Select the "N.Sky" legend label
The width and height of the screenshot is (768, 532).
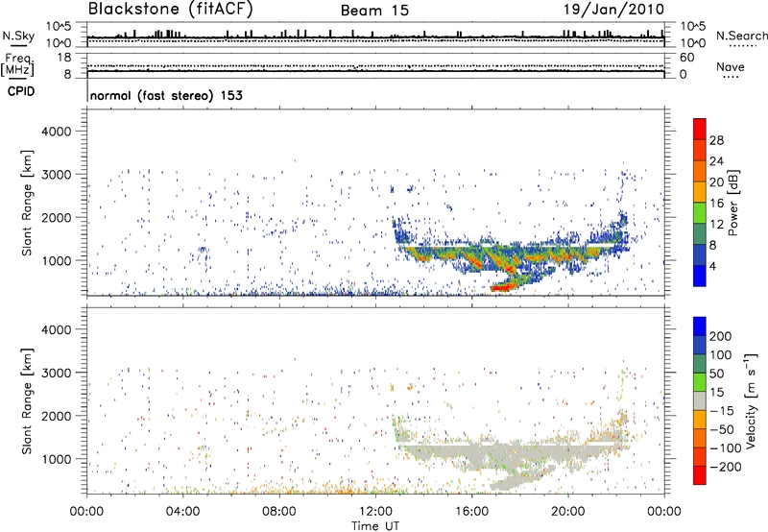click(18, 36)
